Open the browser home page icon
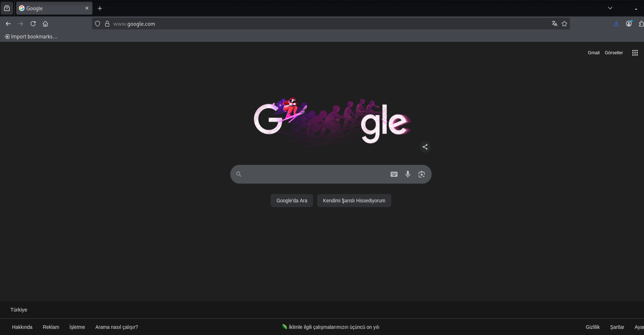The image size is (644, 335). [x=45, y=24]
